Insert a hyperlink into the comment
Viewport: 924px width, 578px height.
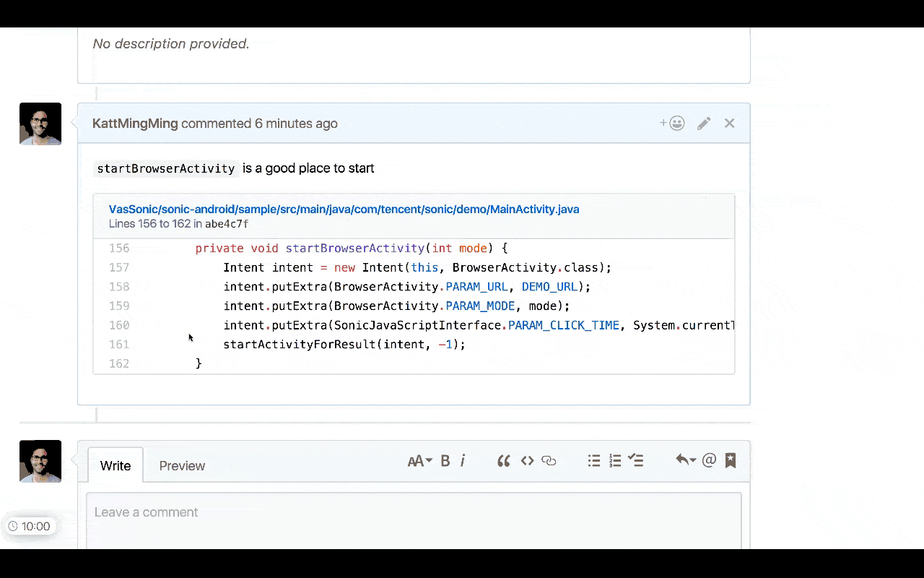click(549, 460)
